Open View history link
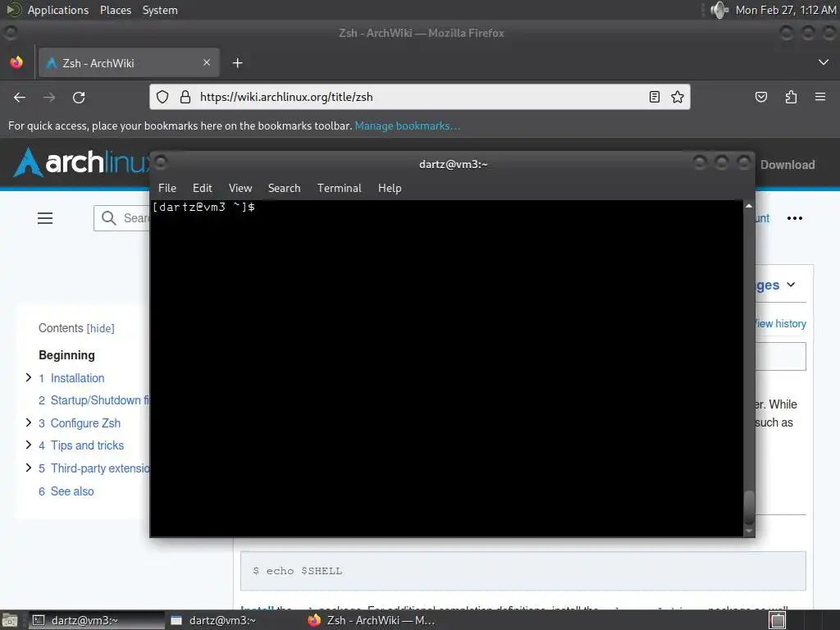The height and width of the screenshot is (630, 840). point(781,323)
